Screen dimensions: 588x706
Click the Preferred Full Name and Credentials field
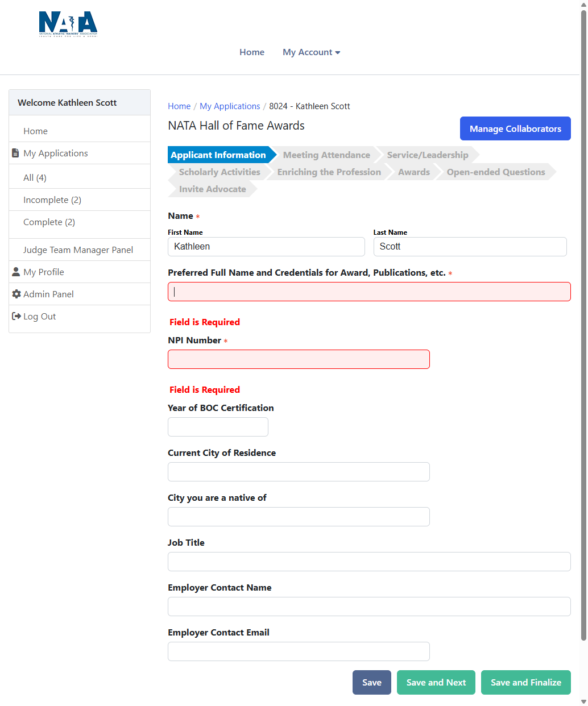[x=369, y=292]
